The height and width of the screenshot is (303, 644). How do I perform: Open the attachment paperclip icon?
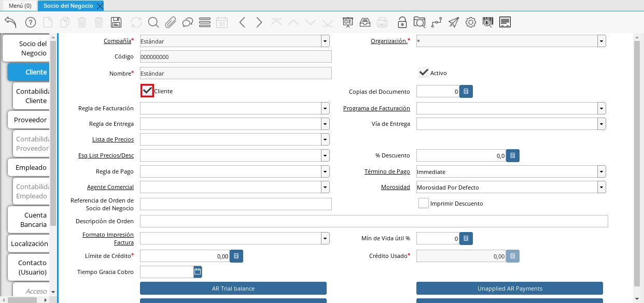click(x=171, y=22)
